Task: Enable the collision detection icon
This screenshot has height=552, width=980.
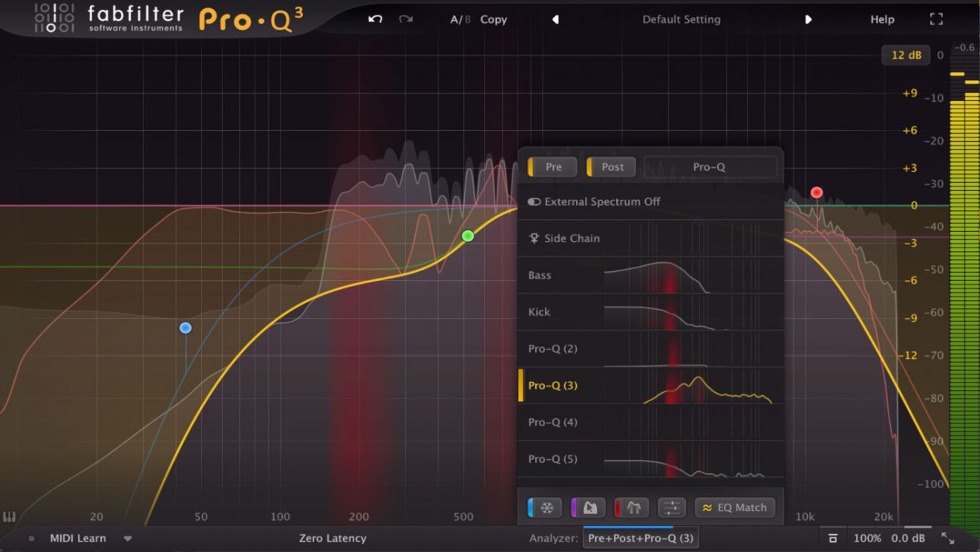Action: (632, 507)
